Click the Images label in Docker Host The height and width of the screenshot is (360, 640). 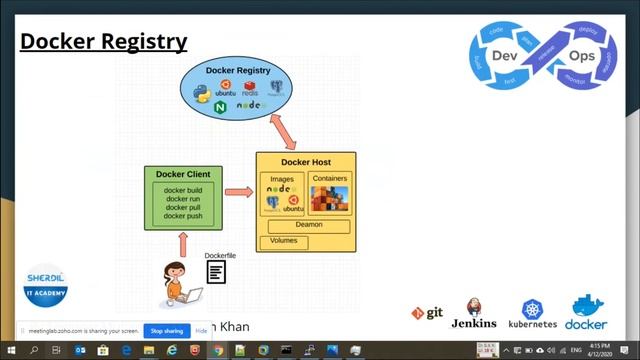[282, 179]
